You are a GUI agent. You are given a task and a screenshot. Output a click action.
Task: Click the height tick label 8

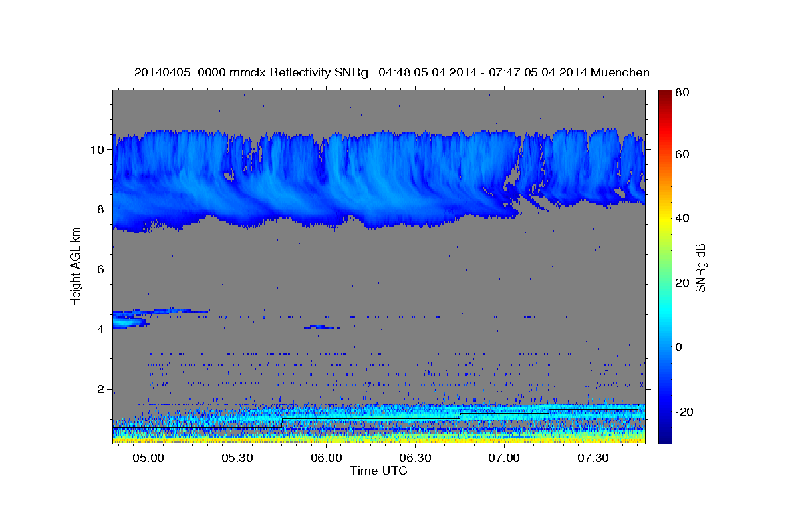102,209
